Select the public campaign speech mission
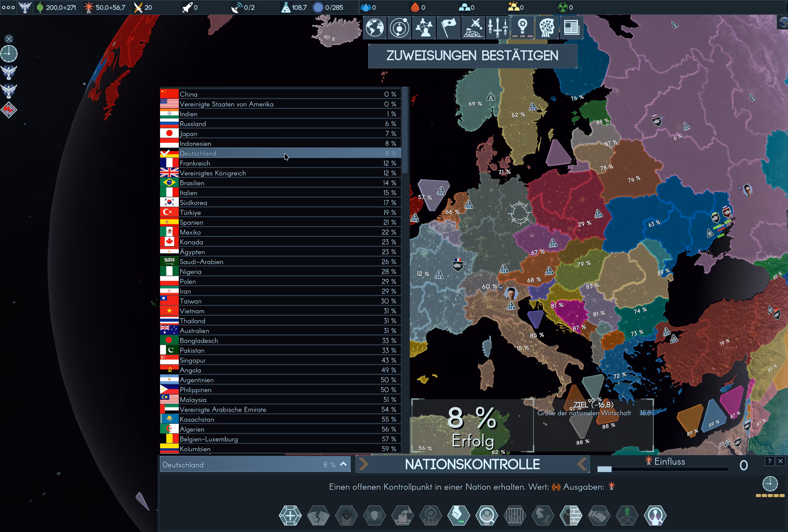788x532 pixels. point(431,516)
